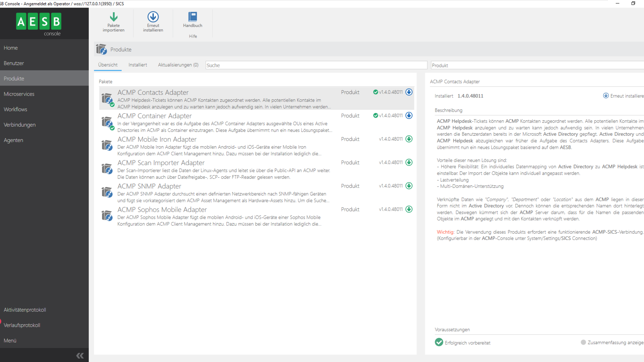Screen dimensions: 644x362
Task: Open Benutzer in the sidebar
Action: click(44, 63)
